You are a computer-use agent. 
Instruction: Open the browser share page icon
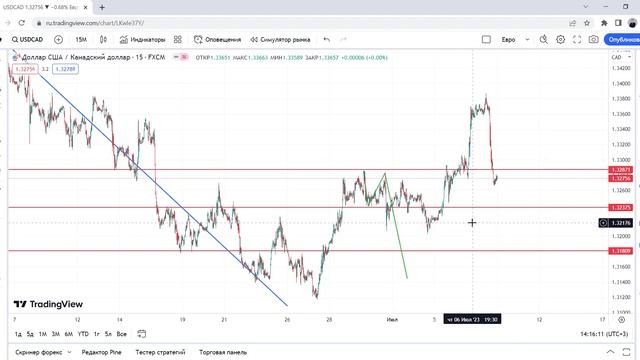[x=572, y=23]
